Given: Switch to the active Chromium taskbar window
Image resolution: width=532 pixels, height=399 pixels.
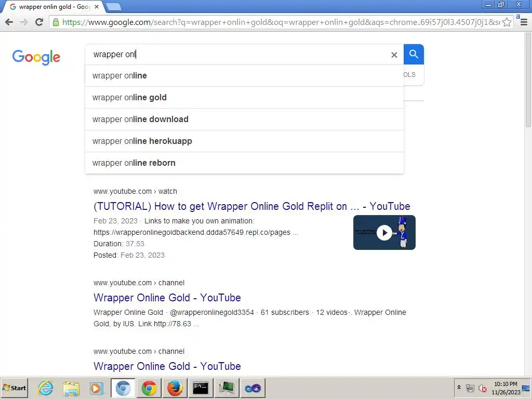Looking at the screenshot, I should [x=123, y=388].
